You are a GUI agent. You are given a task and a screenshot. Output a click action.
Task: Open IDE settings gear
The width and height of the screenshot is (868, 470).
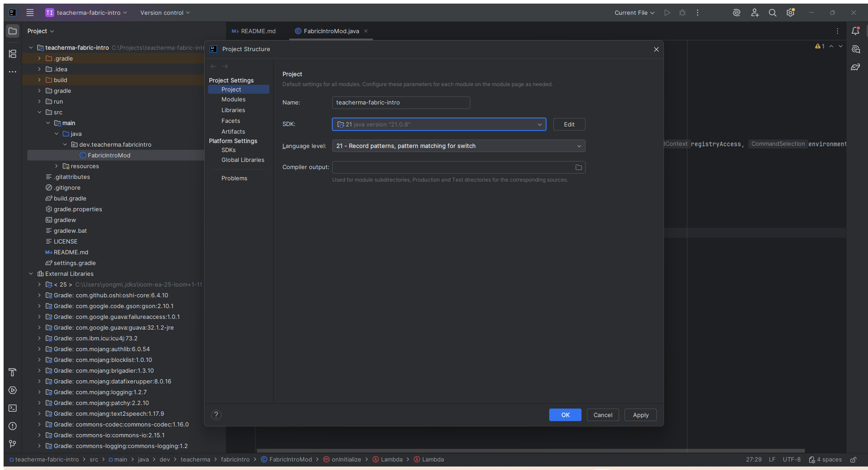tap(790, 13)
